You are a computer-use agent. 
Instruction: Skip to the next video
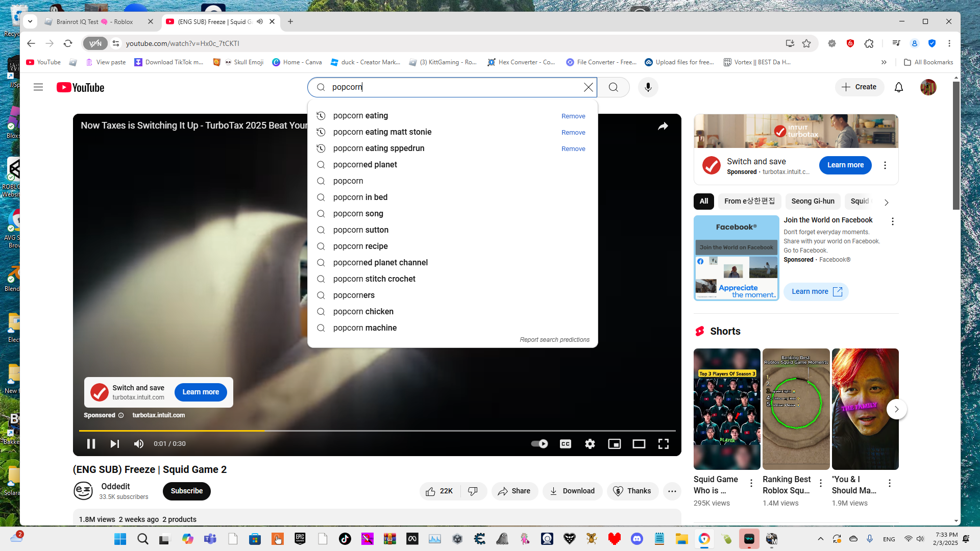point(115,444)
